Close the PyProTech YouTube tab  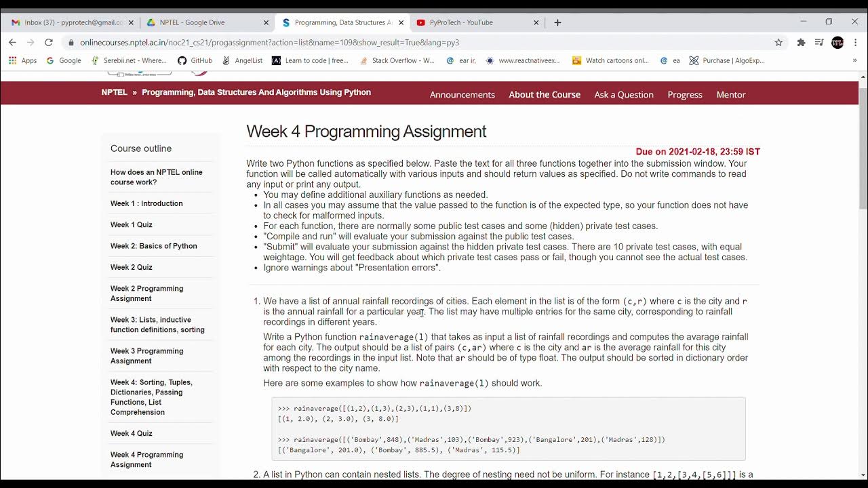click(x=536, y=22)
